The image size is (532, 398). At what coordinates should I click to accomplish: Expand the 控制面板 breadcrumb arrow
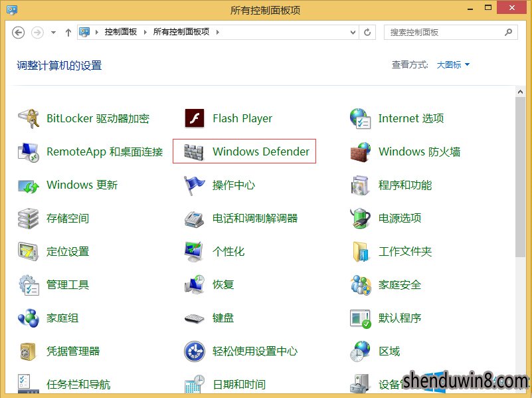pos(145,33)
